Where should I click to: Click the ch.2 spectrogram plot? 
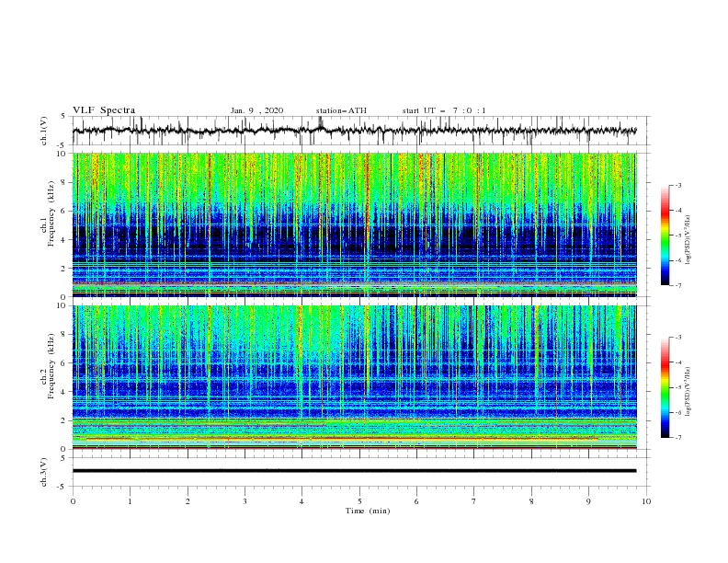point(355,377)
